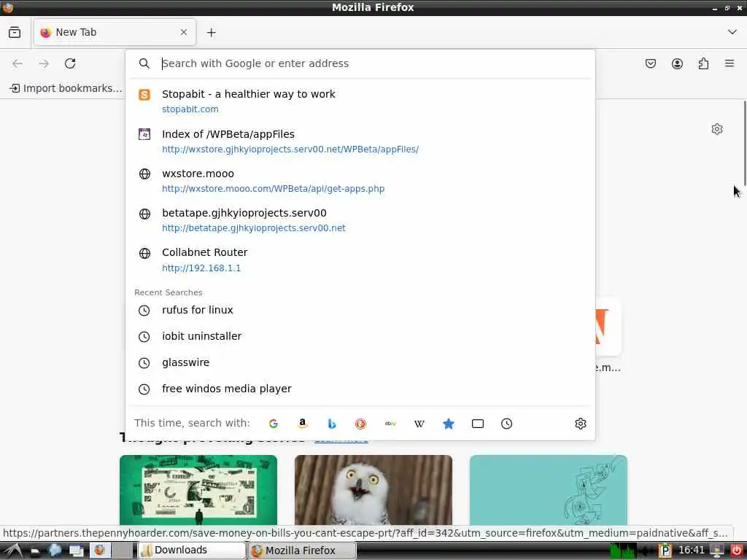Open the application hamburger menu

pos(729,63)
